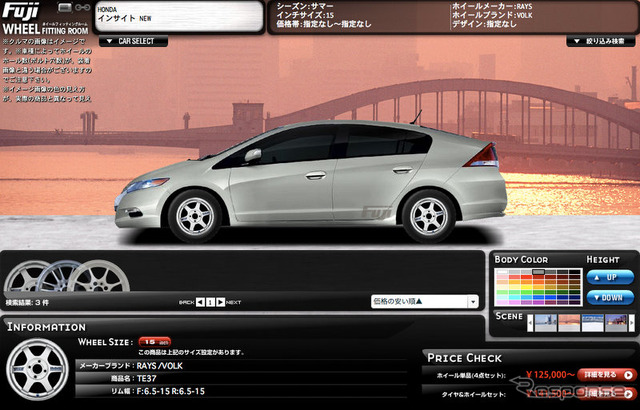Pick the pure black body color swatch
Screen dimensions: 640x410
click(574, 272)
